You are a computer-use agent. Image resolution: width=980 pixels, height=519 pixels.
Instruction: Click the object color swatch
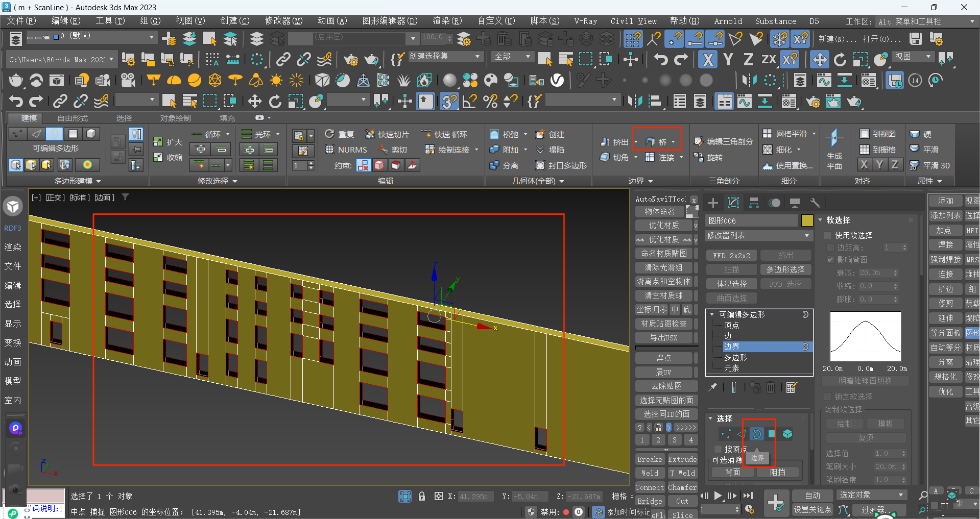(807, 220)
